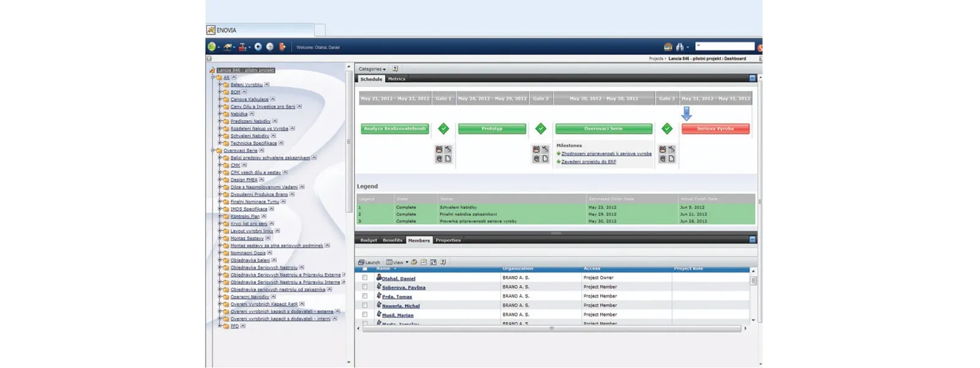980x368 pixels.
Task: Click the horizontal scrollbar under the Members table
Action: 551,329
